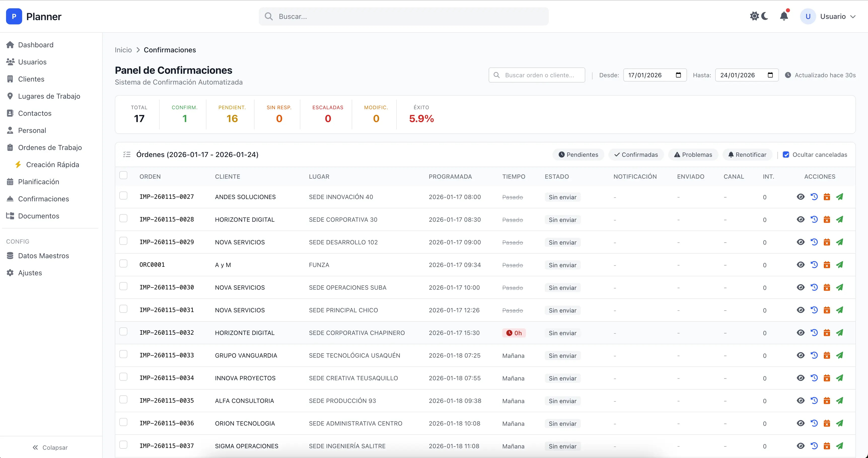
Task: Collapse the sidebar with Colapsar
Action: 50,448
